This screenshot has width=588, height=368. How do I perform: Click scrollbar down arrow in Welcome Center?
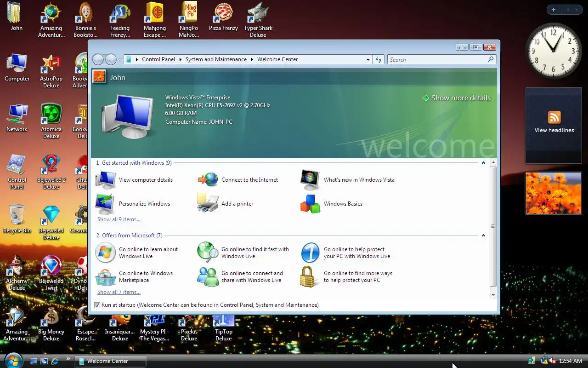(493, 295)
